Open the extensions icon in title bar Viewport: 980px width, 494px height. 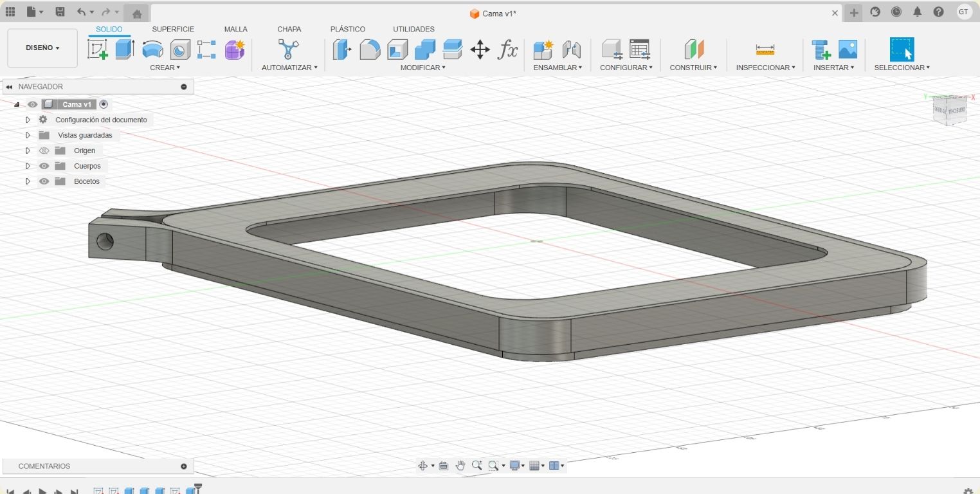click(875, 12)
